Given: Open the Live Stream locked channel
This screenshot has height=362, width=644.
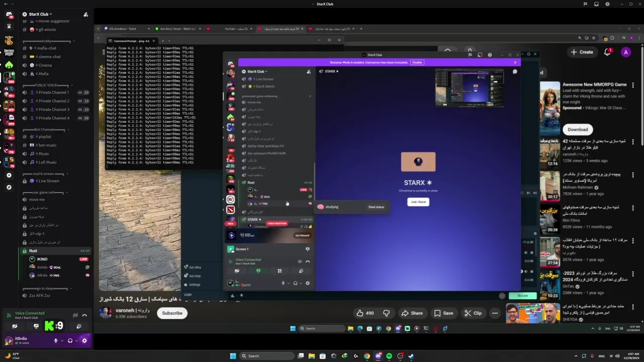Looking at the screenshot, I should tap(55, 181).
